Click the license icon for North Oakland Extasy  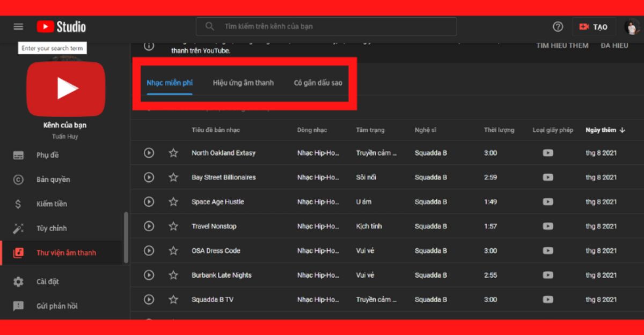click(x=547, y=153)
